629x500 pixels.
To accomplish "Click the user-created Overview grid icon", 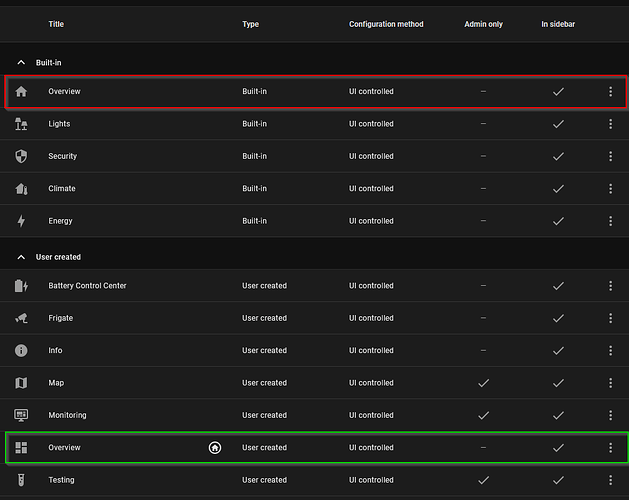I will click(21, 447).
